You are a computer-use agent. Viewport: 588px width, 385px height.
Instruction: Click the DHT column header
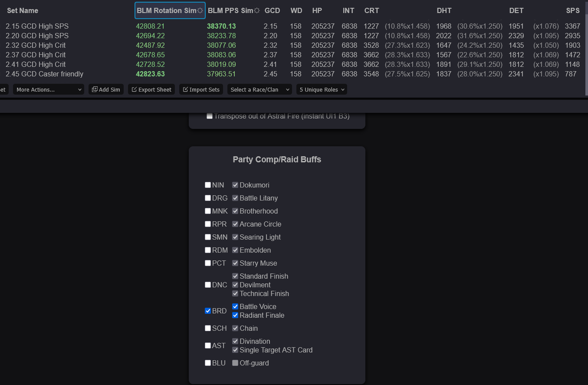pyautogui.click(x=444, y=10)
